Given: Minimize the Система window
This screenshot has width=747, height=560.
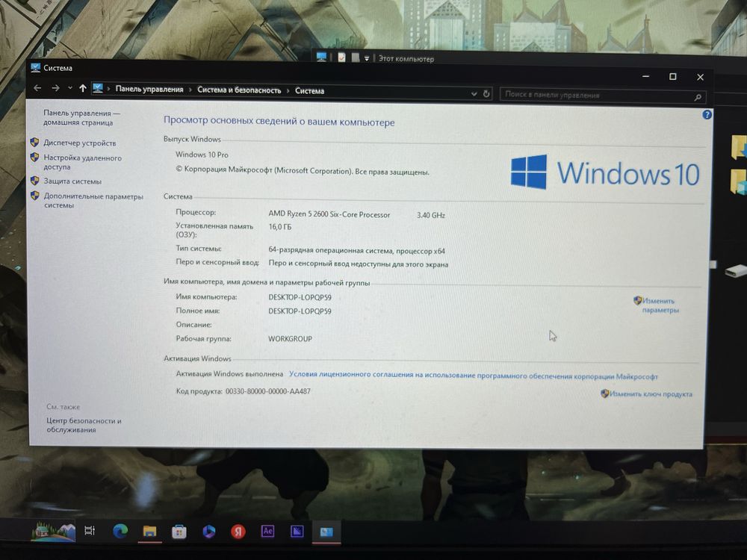Looking at the screenshot, I should tap(646, 76).
